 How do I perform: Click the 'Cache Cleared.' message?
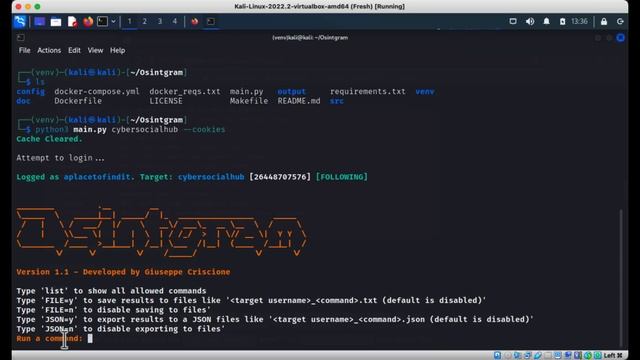(49, 139)
